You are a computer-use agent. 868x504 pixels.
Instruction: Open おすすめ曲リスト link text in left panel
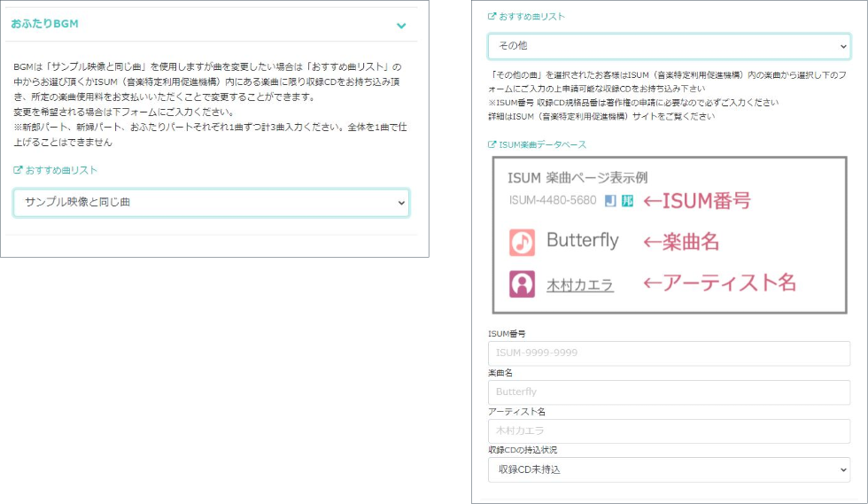61,170
